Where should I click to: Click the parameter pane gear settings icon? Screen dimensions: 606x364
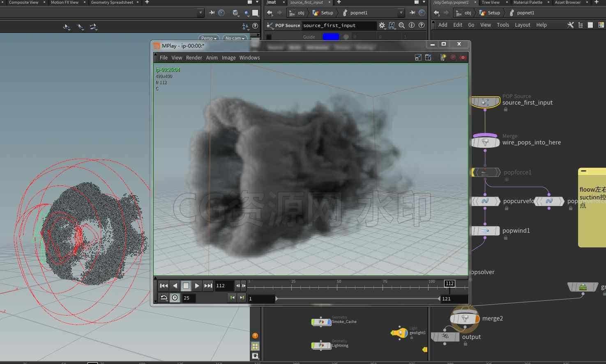click(x=382, y=25)
